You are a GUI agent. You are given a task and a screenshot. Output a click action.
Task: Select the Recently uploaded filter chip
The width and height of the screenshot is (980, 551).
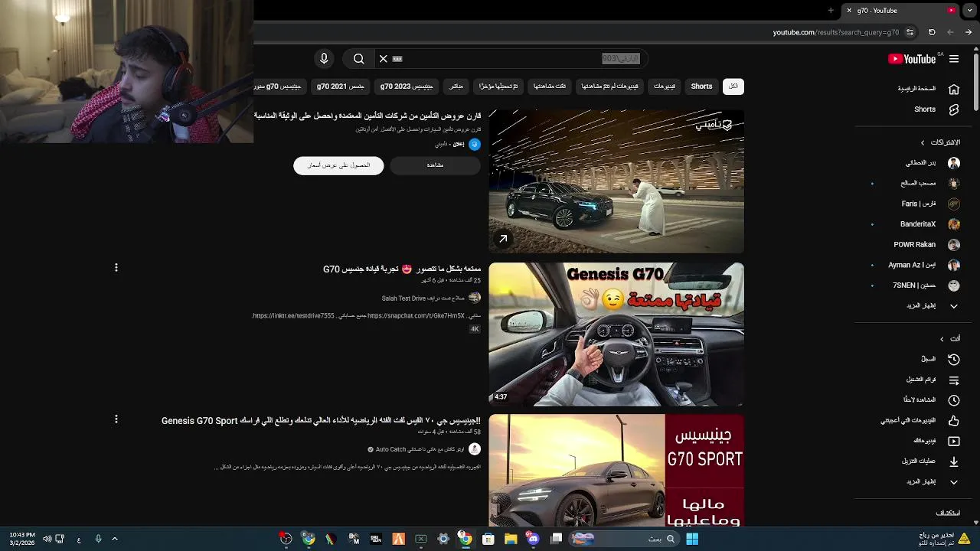[x=498, y=86]
